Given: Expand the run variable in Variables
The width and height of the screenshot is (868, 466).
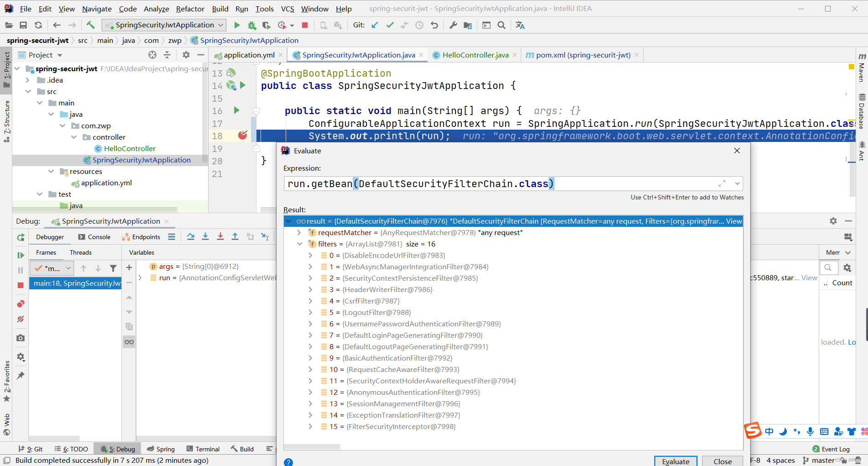Looking at the screenshot, I should pyautogui.click(x=140, y=278).
